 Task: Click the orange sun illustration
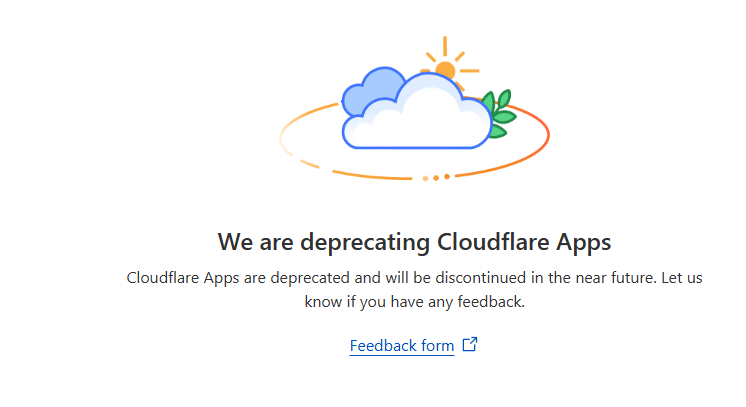point(444,69)
